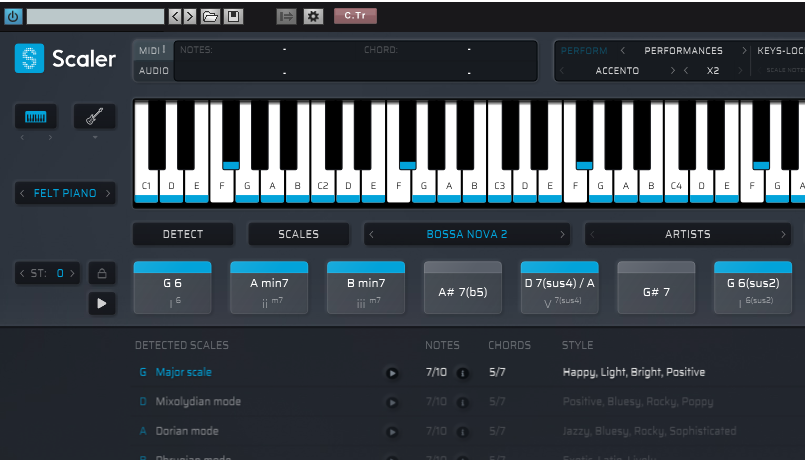805x460 pixels.
Task: Select the G# 7 chord pad
Action: [656, 288]
